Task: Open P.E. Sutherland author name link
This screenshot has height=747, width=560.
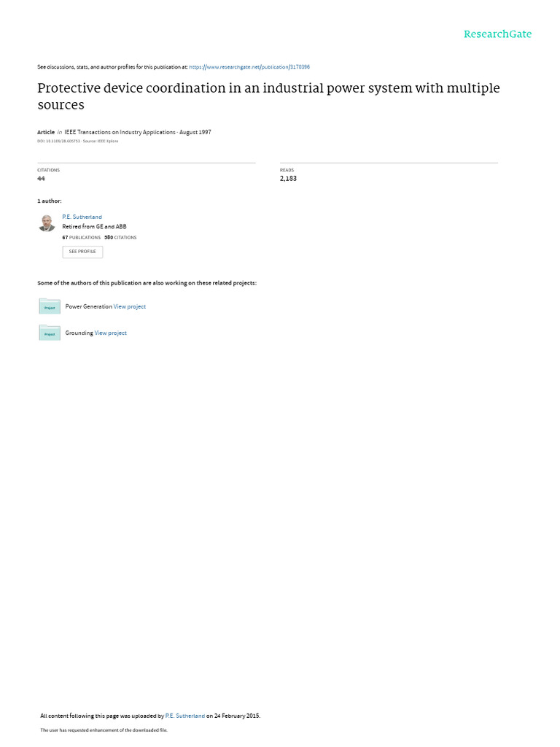Action: (82, 217)
